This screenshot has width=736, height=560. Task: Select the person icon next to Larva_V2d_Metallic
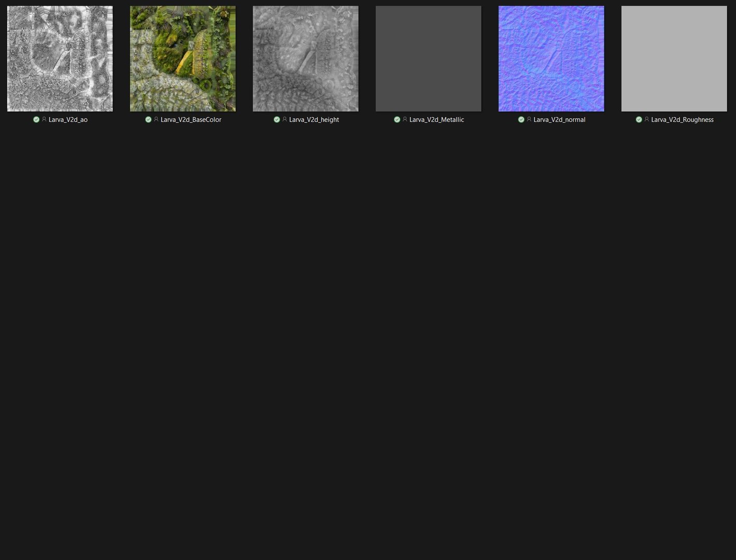click(x=405, y=119)
